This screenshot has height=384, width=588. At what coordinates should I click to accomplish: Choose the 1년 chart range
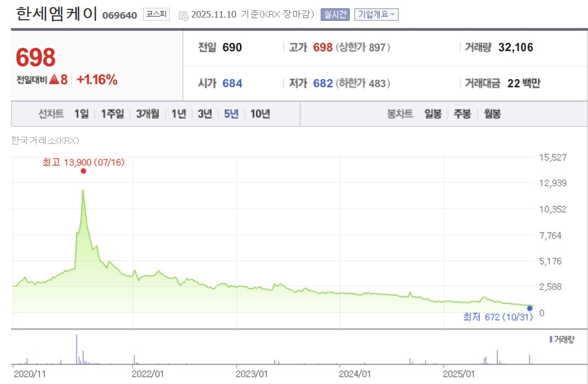tap(178, 114)
